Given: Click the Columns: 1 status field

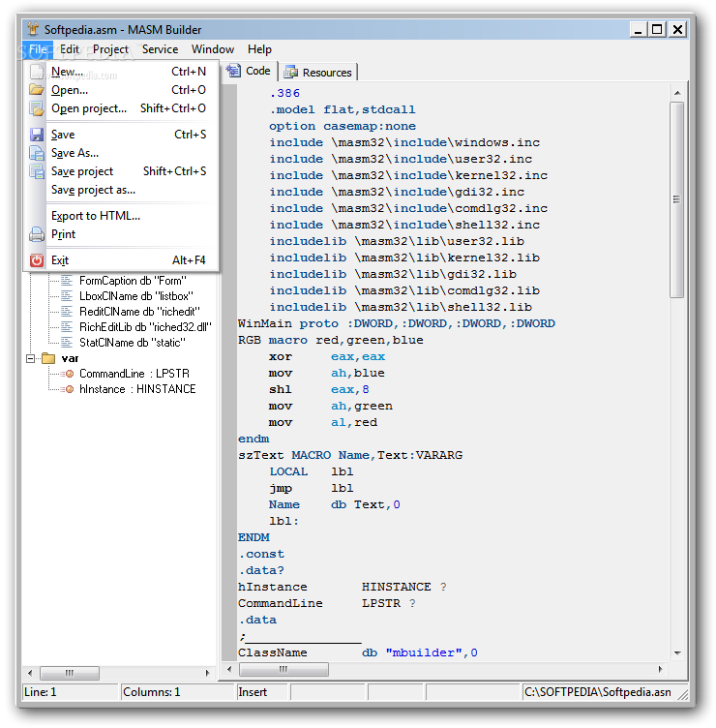Looking at the screenshot, I should click(178, 692).
